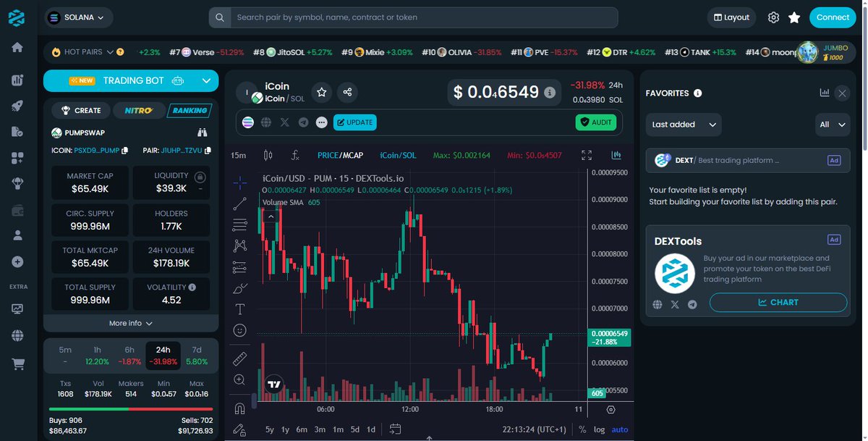The width and height of the screenshot is (868, 441).
Task: Toggle percent scale on chart
Action: [x=583, y=429]
